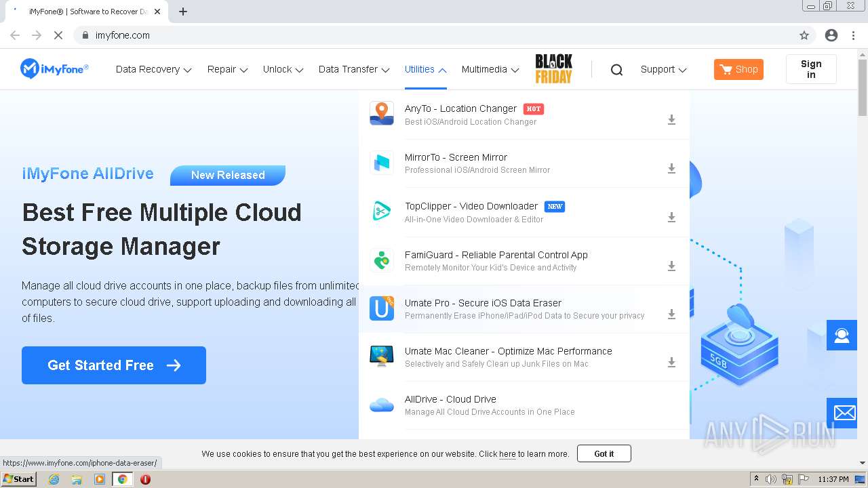Click the Umate Mac Cleaner monitor icon

tap(382, 356)
